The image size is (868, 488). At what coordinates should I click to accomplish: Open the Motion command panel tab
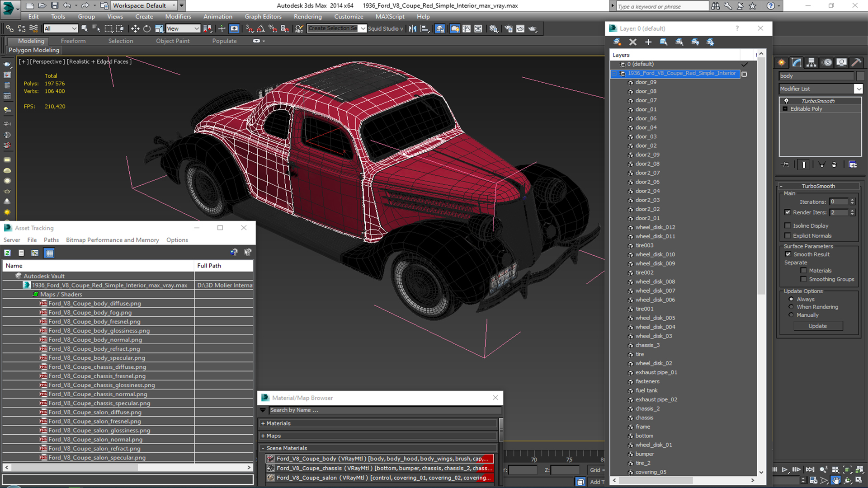(x=827, y=62)
